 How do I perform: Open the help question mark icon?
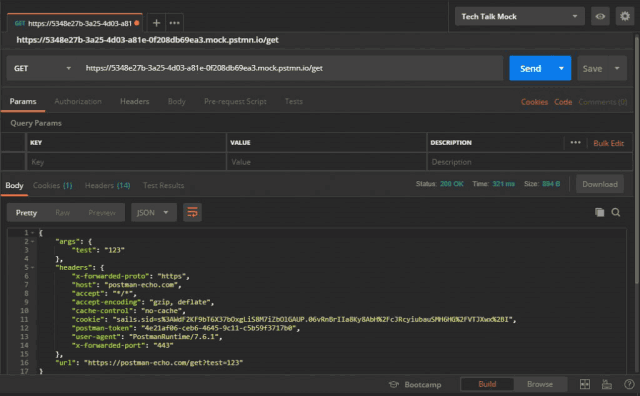coord(629,384)
